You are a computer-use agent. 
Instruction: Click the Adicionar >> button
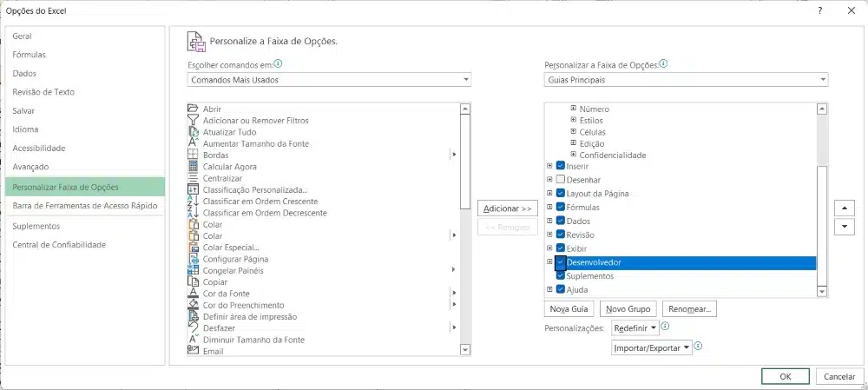tap(508, 208)
